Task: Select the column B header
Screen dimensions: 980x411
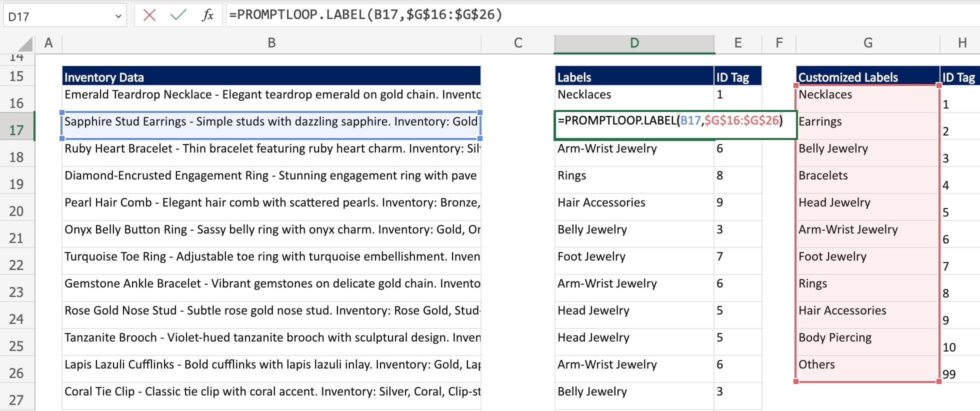Action: [271, 43]
